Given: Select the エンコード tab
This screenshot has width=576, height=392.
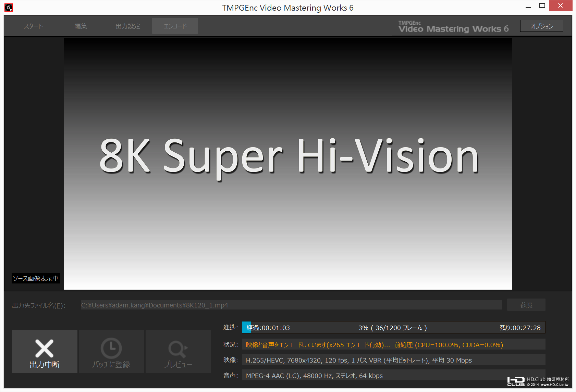Looking at the screenshot, I should [x=175, y=26].
